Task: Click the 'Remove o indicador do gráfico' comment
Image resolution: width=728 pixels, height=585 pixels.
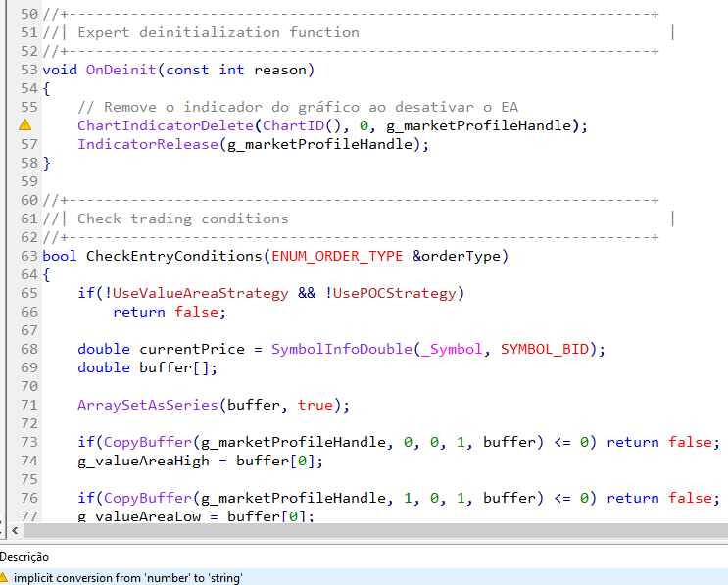Action: click(298, 107)
